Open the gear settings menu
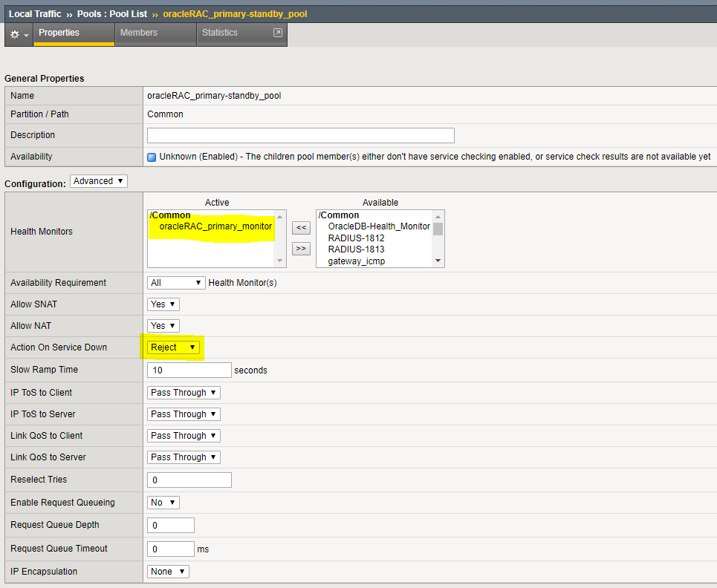The height and width of the screenshot is (588, 717). 19,35
